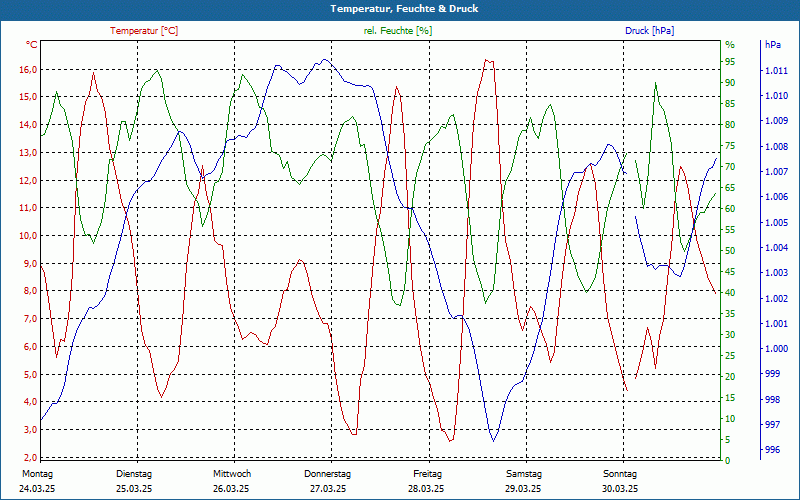Click the 'Freitag' day label
This screenshot has width=800, height=500.
click(428, 474)
